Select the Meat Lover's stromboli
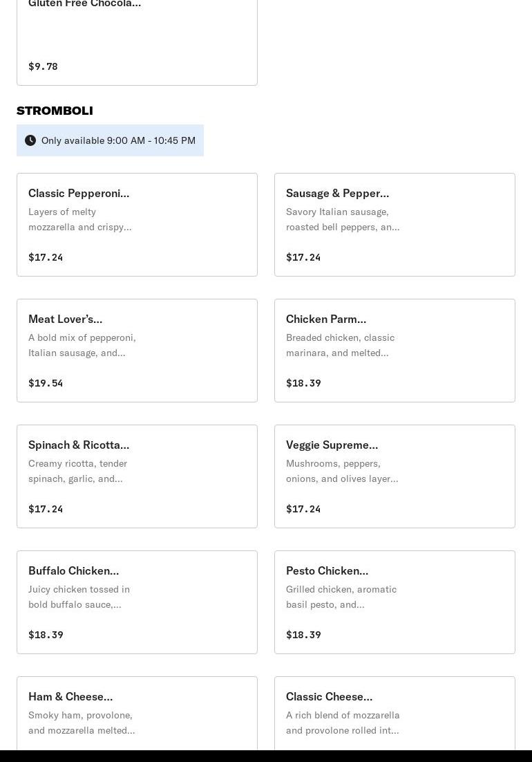This screenshot has width=532, height=762. click(137, 351)
